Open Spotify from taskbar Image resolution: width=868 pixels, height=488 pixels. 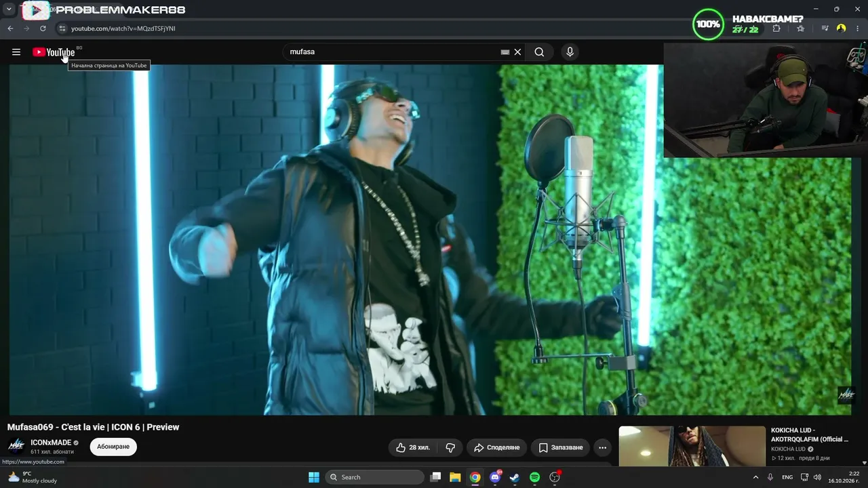point(534,477)
